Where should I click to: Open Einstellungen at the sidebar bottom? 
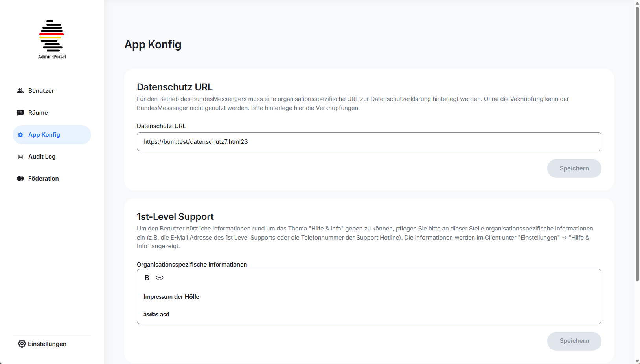pyautogui.click(x=42, y=344)
